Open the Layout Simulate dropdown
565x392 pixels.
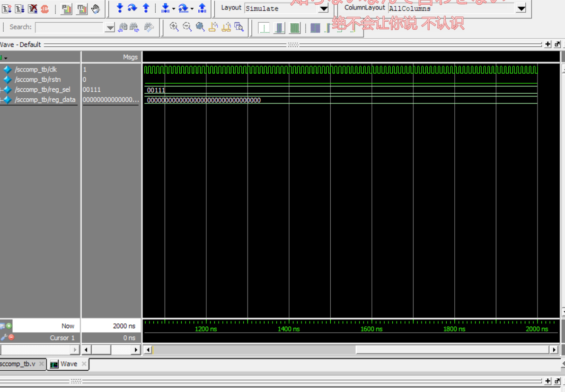click(x=323, y=9)
